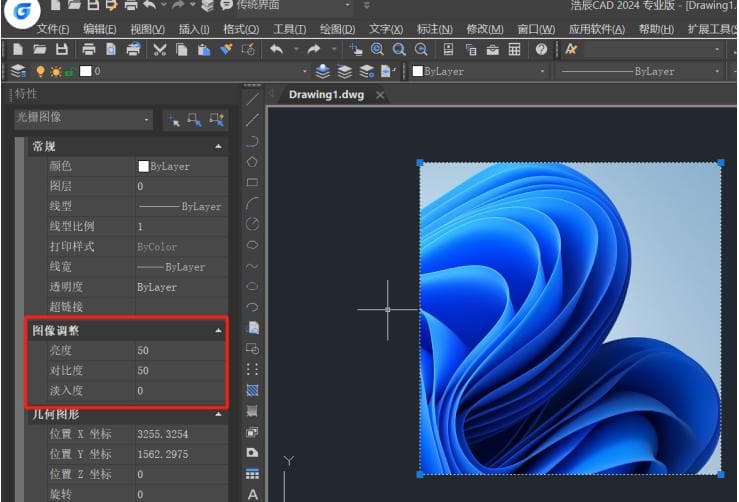739x502 pixels.
Task: Click the Zoom realtime magnifier icon
Action: point(377,49)
